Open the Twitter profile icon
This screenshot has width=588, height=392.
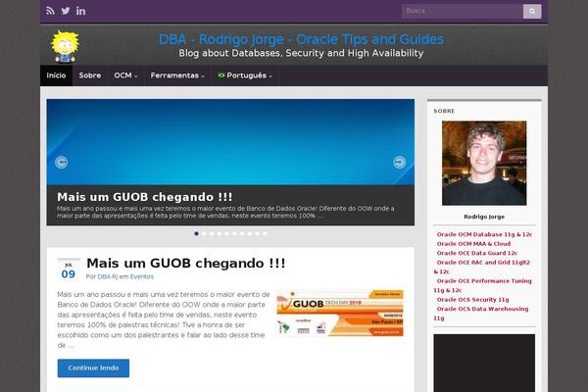pyautogui.click(x=66, y=11)
